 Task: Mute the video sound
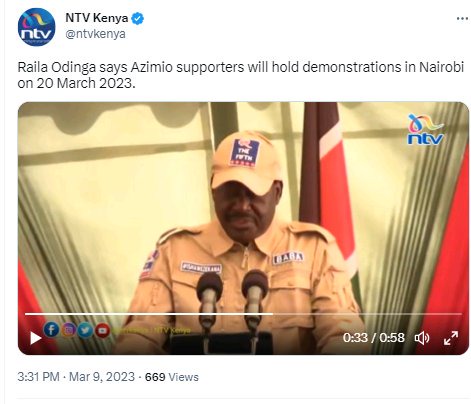(422, 338)
